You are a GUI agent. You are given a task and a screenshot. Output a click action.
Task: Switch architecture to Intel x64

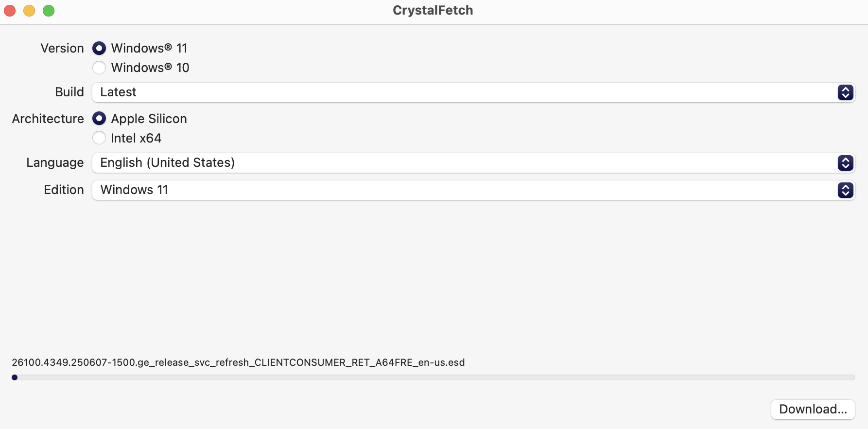[x=99, y=138]
